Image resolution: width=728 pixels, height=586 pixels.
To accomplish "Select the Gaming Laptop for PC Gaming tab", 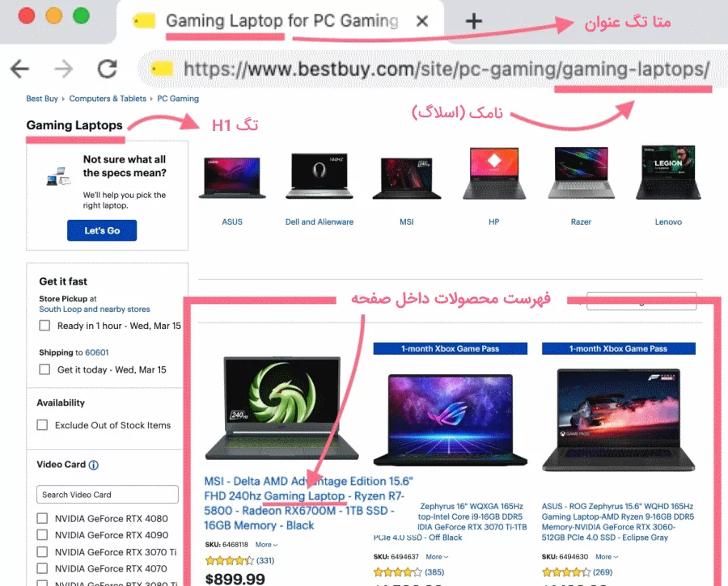I will pos(281,21).
